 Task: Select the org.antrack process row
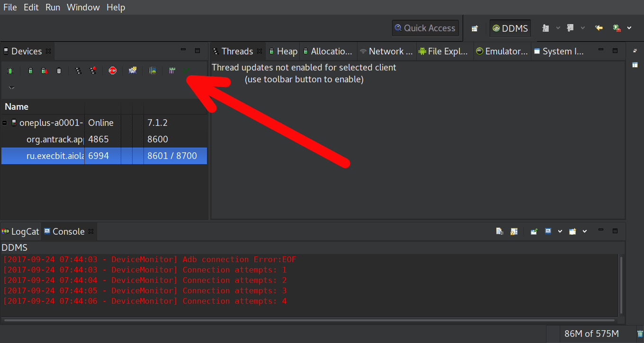[x=104, y=140]
